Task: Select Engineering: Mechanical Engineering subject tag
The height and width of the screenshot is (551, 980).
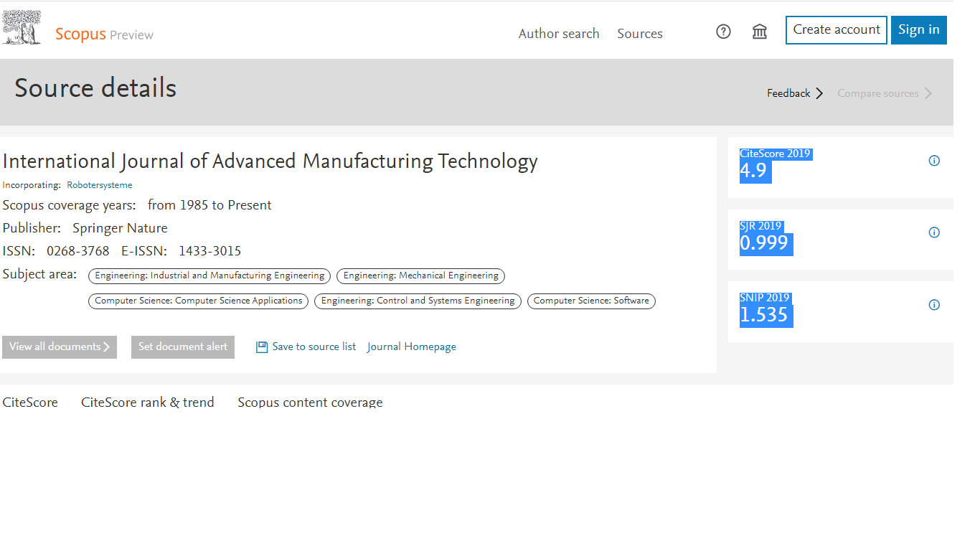Action: [421, 275]
